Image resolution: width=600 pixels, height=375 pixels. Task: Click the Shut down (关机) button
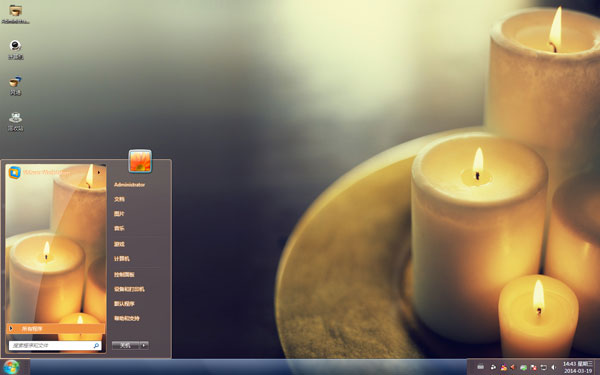[x=125, y=346]
